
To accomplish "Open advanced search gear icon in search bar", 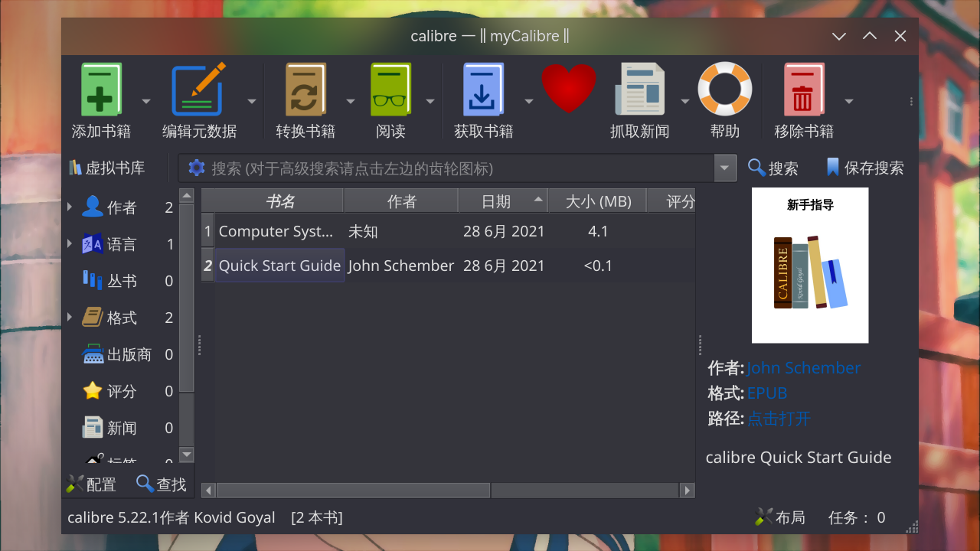I will [197, 168].
